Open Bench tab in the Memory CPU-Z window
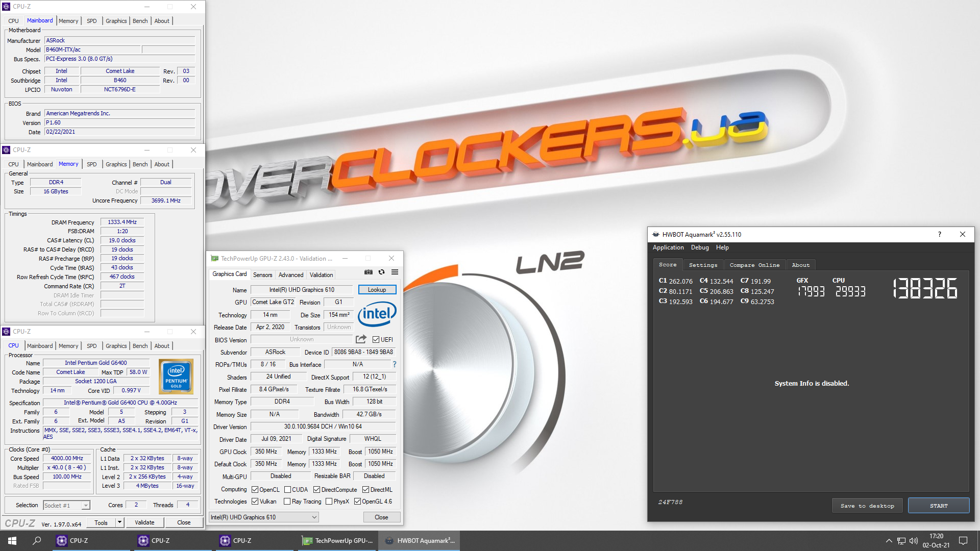This screenshot has height=551, width=980. pyautogui.click(x=140, y=164)
